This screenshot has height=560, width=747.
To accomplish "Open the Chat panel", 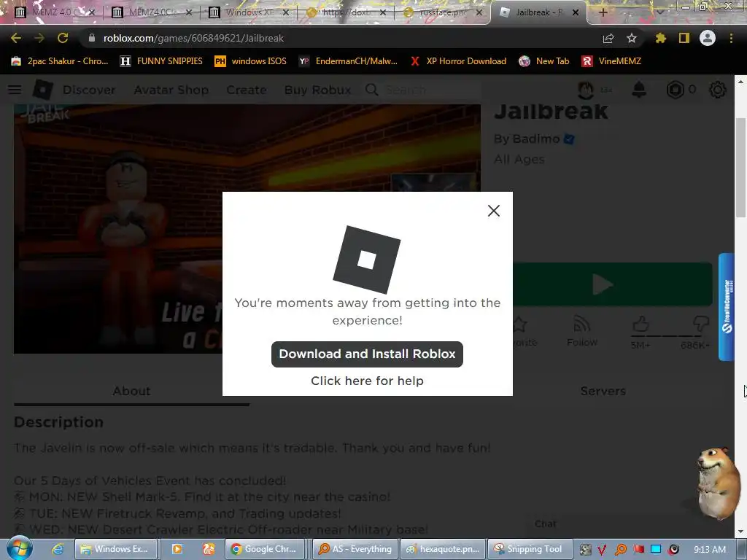I will 545,524.
